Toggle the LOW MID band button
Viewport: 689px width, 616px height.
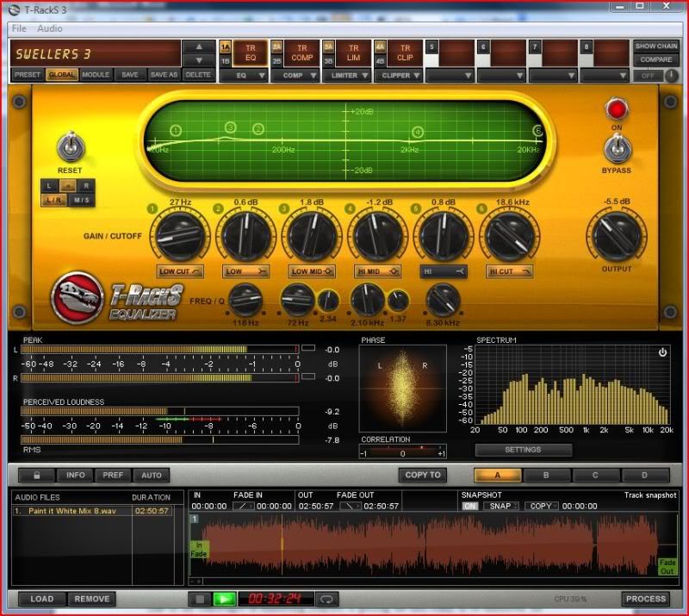coord(312,271)
